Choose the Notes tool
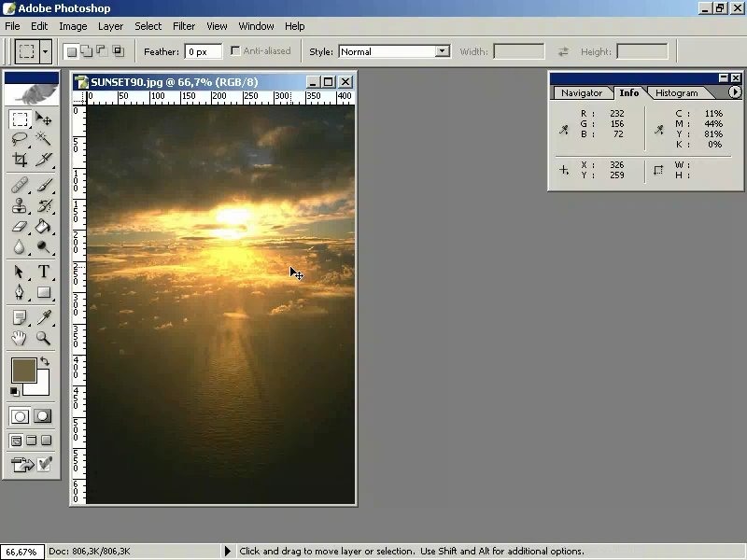The width and height of the screenshot is (747, 560). point(20,317)
